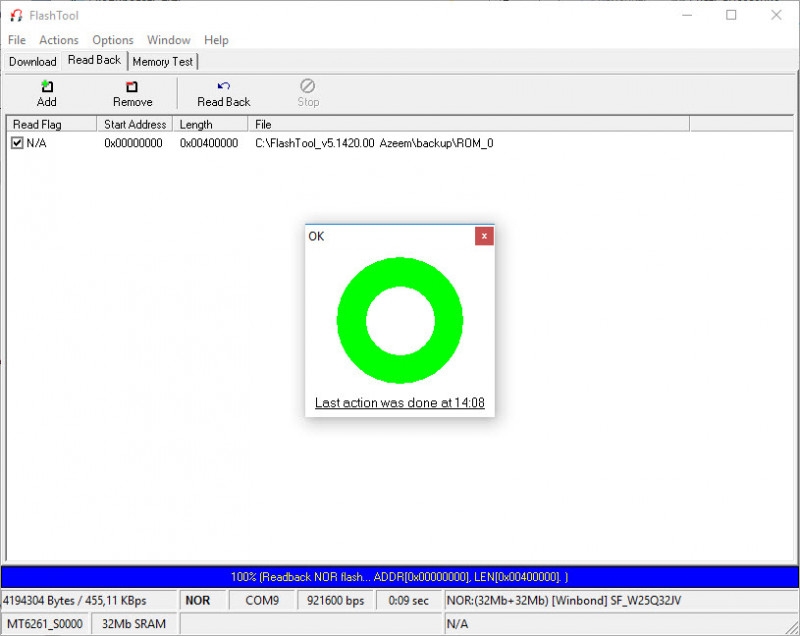Image resolution: width=800 pixels, height=636 pixels.
Task: Click the 32Mb SRAM status field
Action: tap(134, 624)
